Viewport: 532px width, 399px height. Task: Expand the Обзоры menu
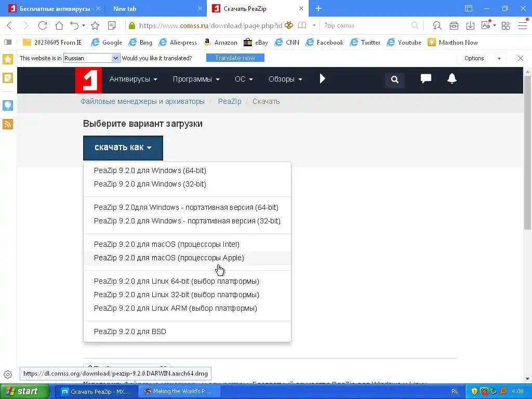(285, 79)
